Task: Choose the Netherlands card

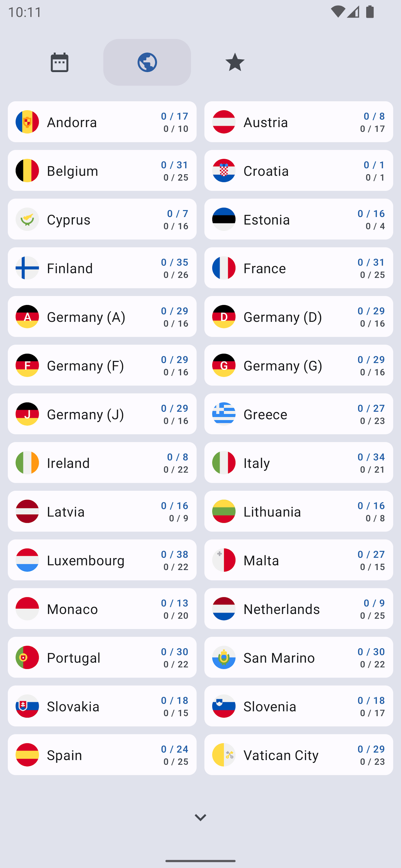Action: coord(299,609)
